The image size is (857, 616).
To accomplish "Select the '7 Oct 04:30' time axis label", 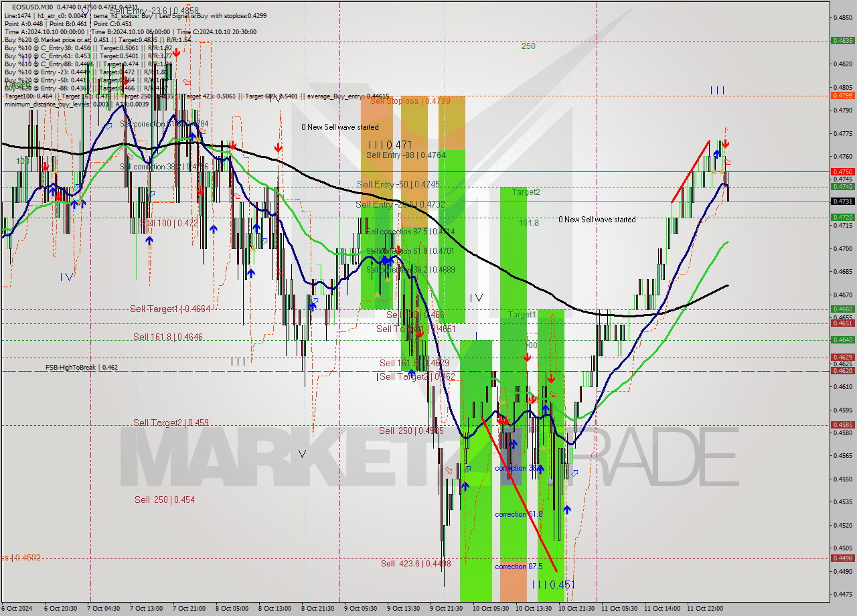I will [x=104, y=609].
